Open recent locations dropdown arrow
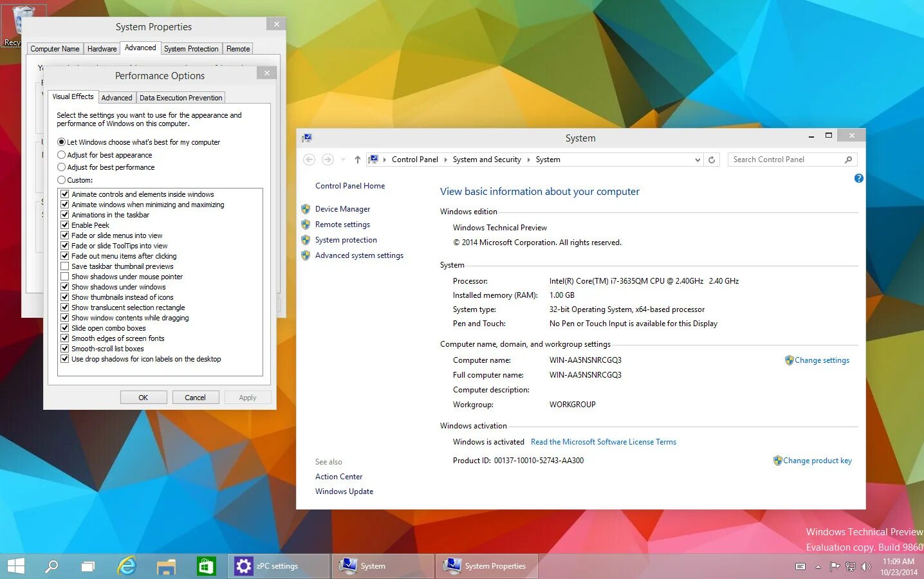The width and height of the screenshot is (924, 579). (343, 160)
